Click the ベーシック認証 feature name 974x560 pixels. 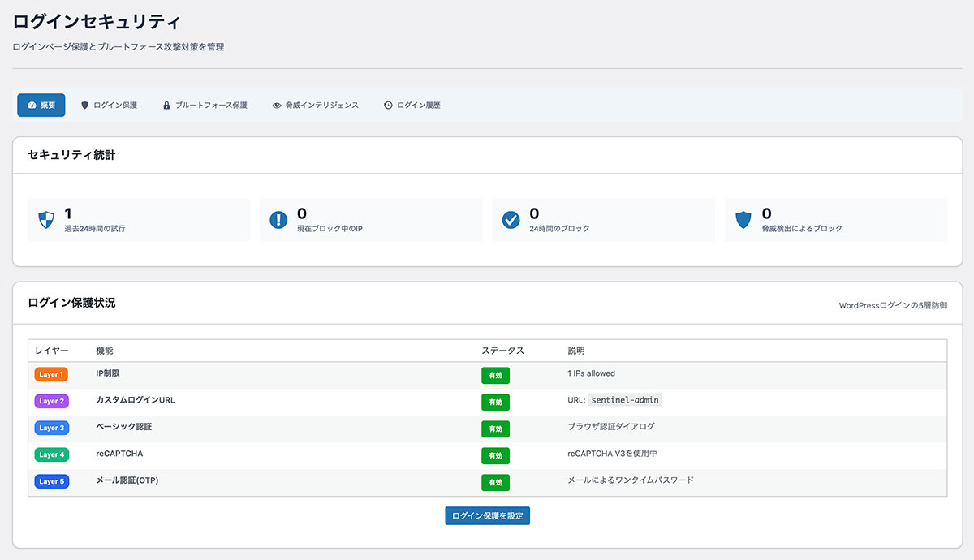point(124,427)
